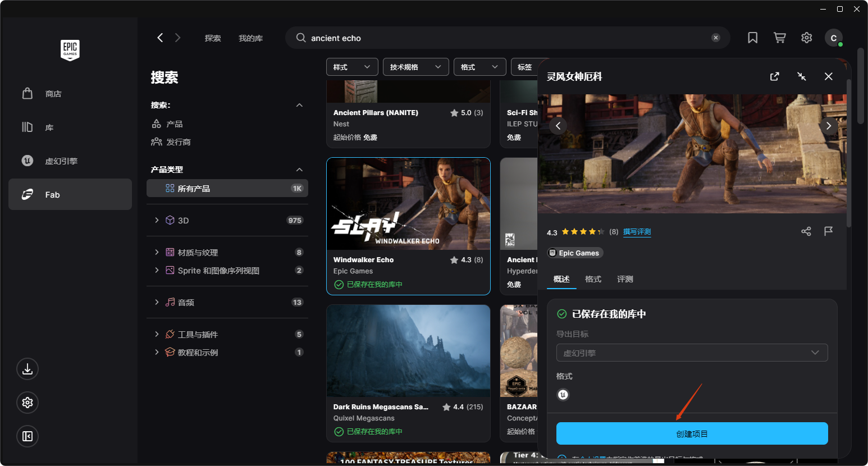The image size is (868, 466).
Task: Clear the search text with the x icon
Action: (x=716, y=38)
